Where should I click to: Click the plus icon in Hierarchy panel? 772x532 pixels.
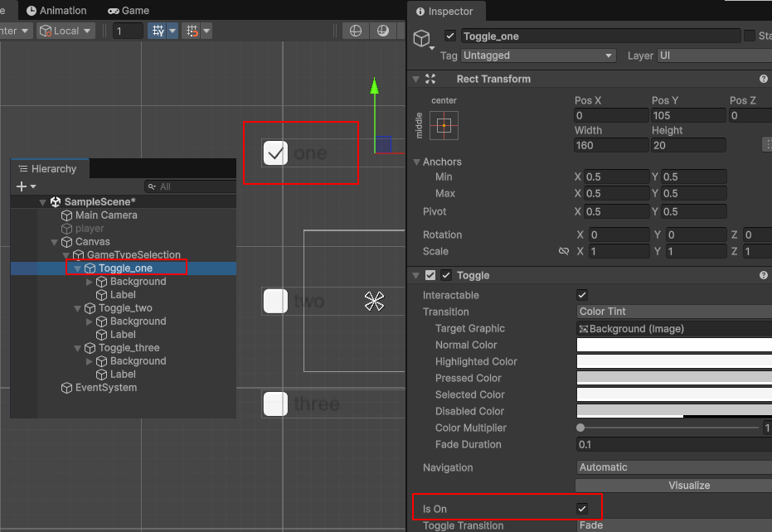22,187
